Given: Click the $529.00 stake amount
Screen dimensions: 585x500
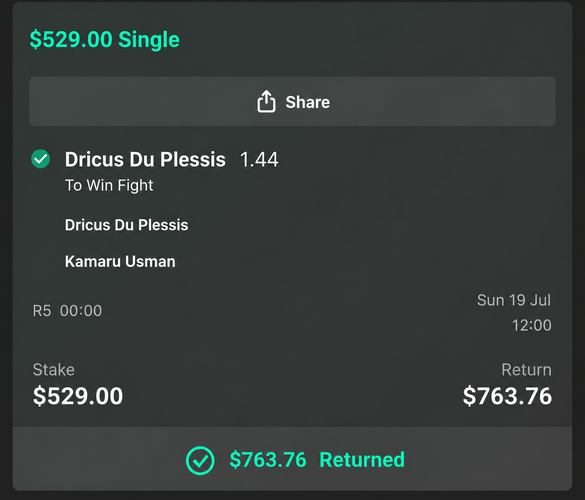Looking at the screenshot, I should point(78,396).
